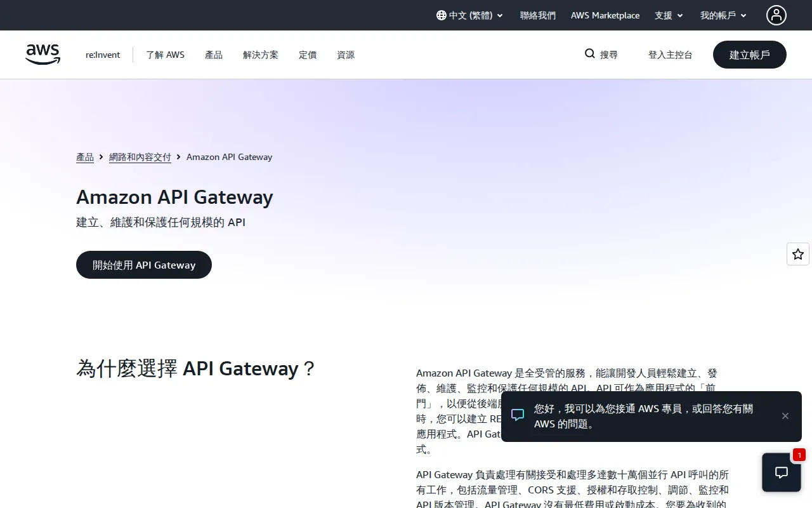Open 聯絡我們 link
812x508 pixels.
(538, 15)
